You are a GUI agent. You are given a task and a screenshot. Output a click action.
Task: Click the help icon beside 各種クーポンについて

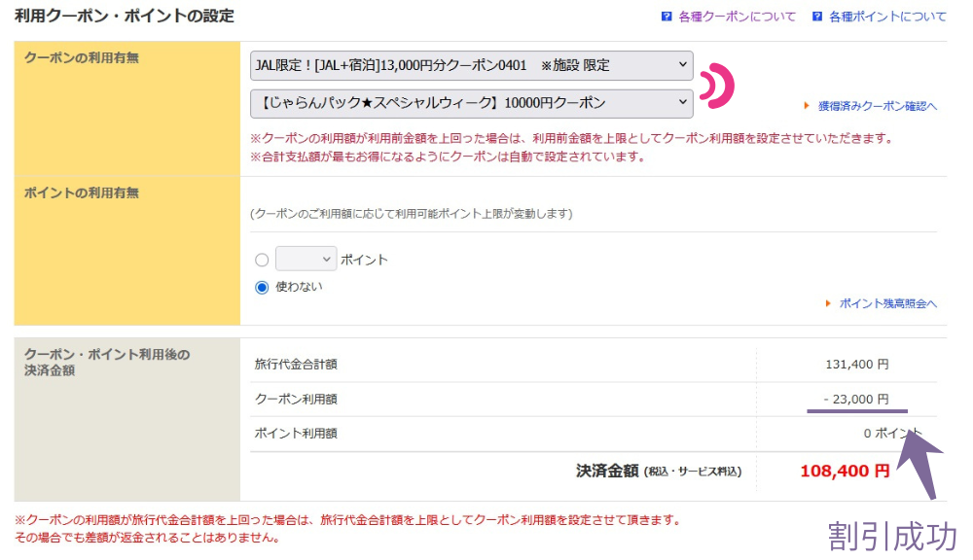(x=667, y=17)
